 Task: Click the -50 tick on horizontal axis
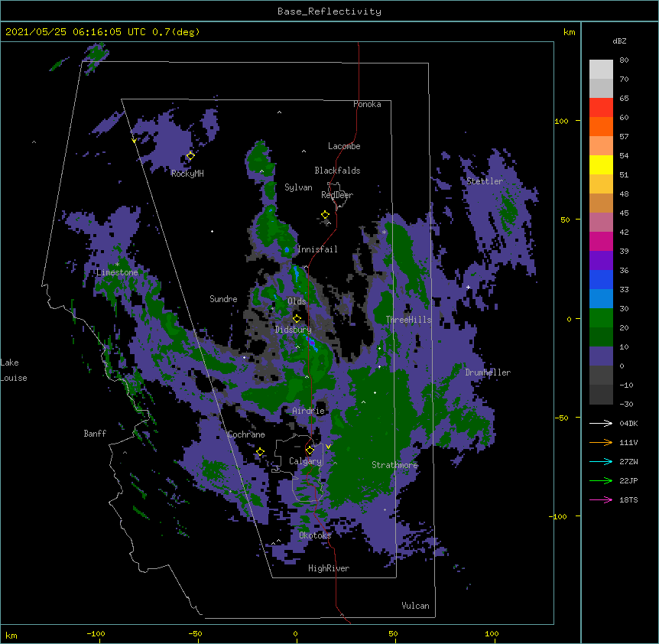click(195, 634)
